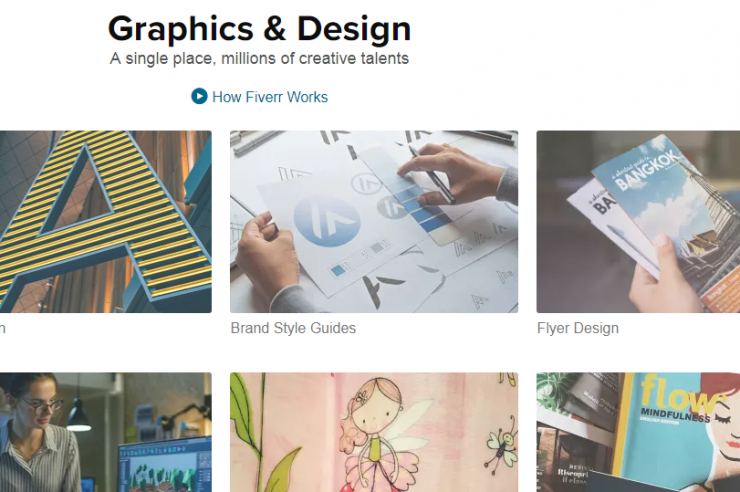Open the How Fiverr Works link
Screen dimensions: 740x492
269,97
